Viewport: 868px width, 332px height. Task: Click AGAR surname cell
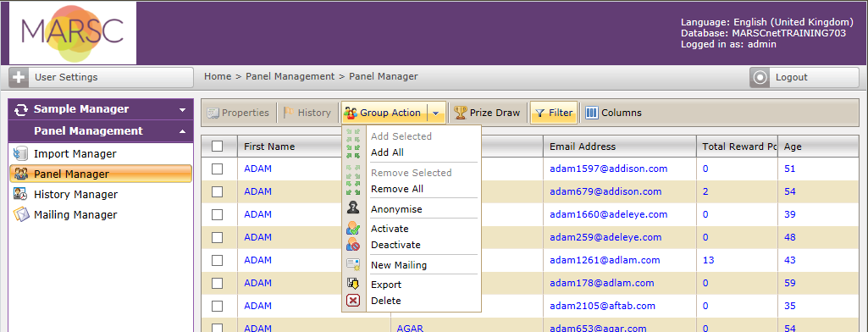[x=410, y=328]
